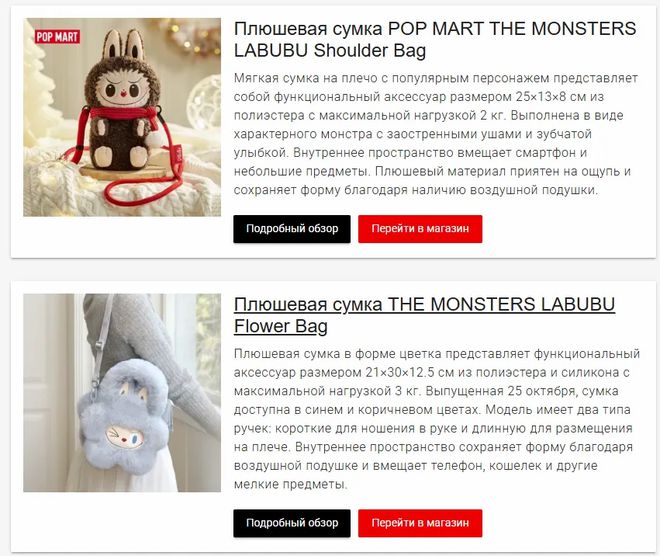Click the brown plush Labubu's face
The height and width of the screenshot is (556, 660).
(x=122, y=91)
